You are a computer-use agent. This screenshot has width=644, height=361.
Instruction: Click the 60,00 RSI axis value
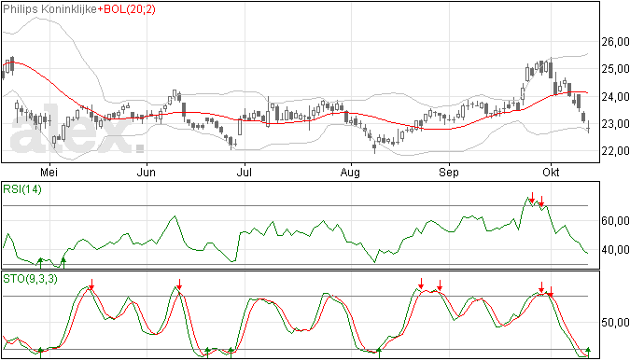click(615, 221)
